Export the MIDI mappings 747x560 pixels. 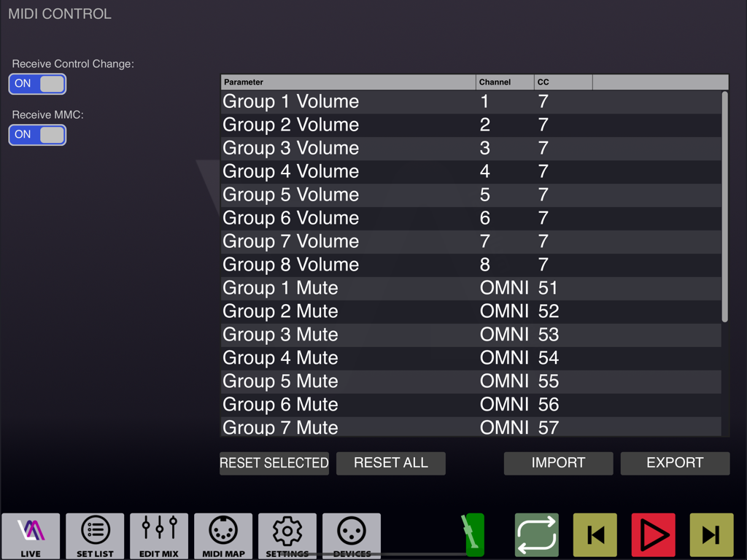click(x=675, y=463)
